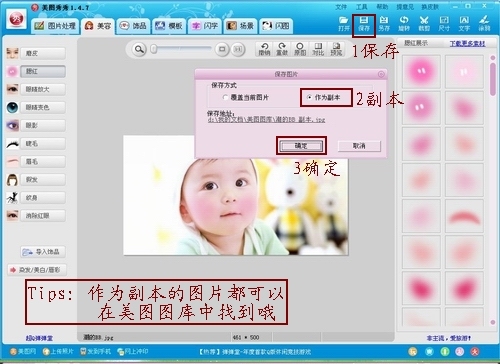The height and width of the screenshot is (364, 500).
Task: Undo with the 撤销 icon
Action: click(x=264, y=49)
